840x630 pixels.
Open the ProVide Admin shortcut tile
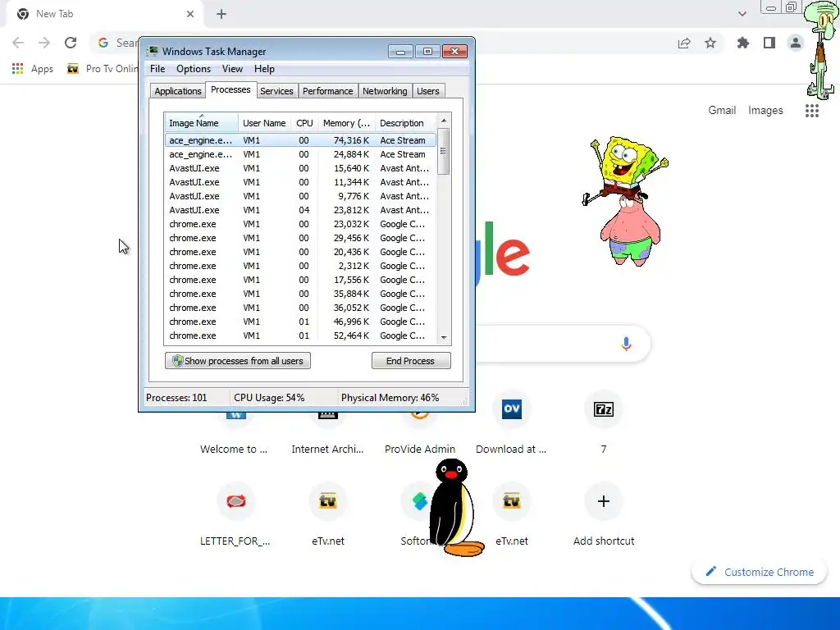click(x=419, y=434)
